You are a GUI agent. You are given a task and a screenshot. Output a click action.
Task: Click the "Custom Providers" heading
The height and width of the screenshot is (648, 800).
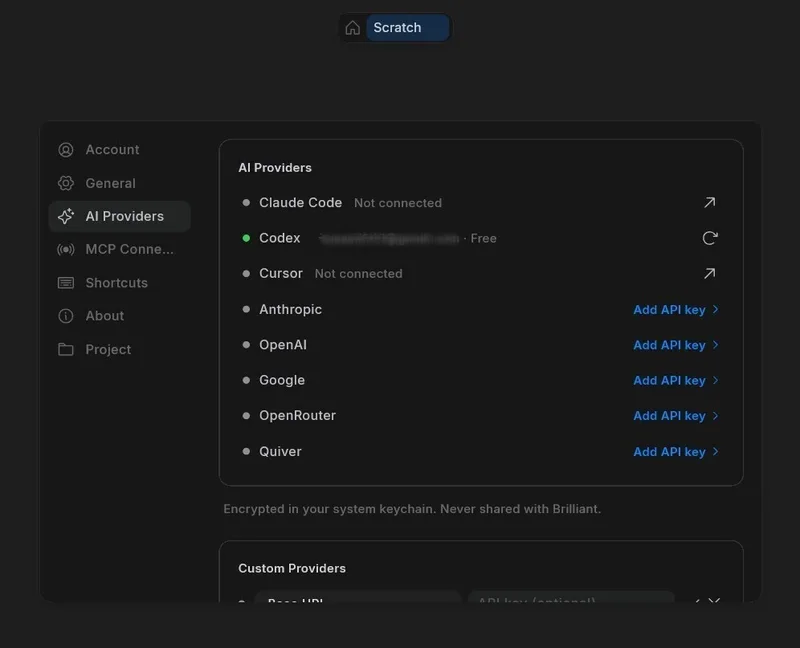pos(292,568)
